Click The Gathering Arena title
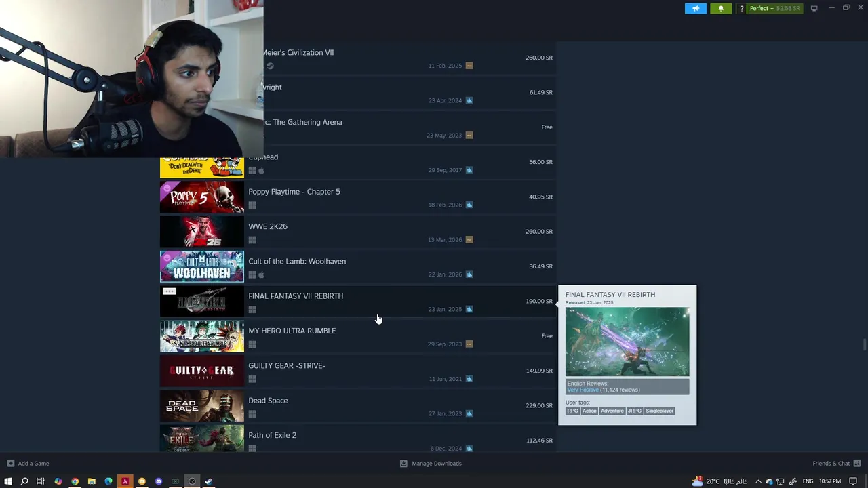Viewport: 868px width, 488px height. (x=303, y=122)
